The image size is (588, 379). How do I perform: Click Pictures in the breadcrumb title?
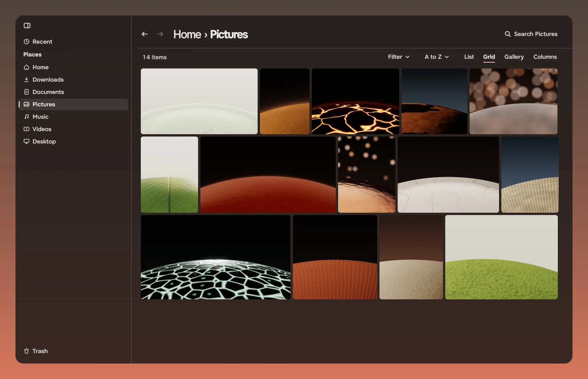(229, 34)
